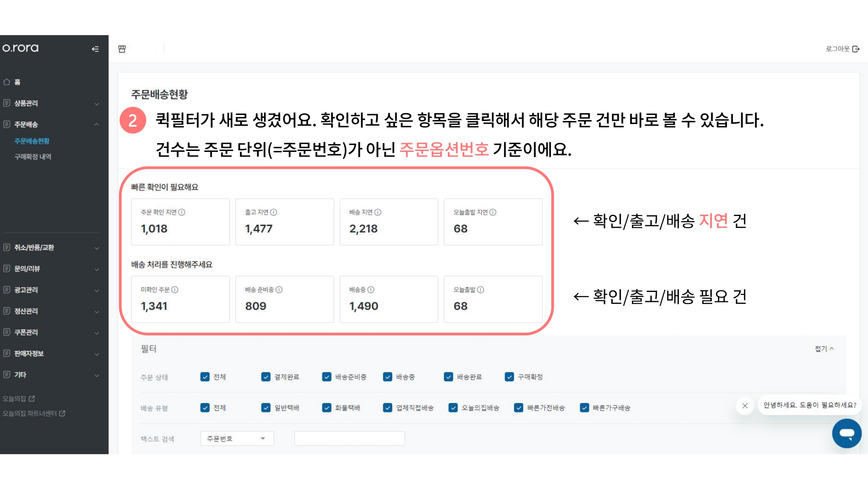Click the text search input field

[350, 438]
